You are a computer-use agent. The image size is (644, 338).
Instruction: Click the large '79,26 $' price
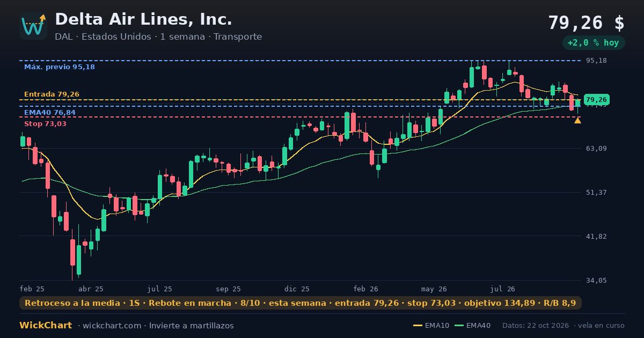[586, 23]
